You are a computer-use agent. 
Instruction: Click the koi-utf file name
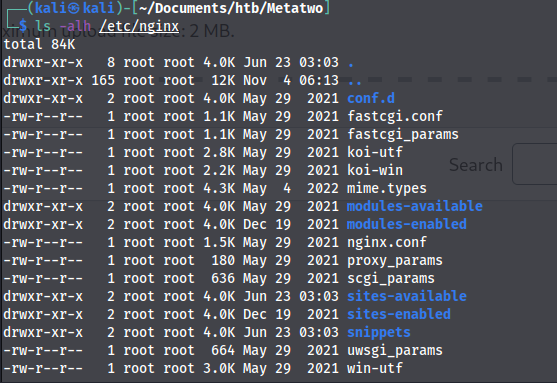(375, 152)
